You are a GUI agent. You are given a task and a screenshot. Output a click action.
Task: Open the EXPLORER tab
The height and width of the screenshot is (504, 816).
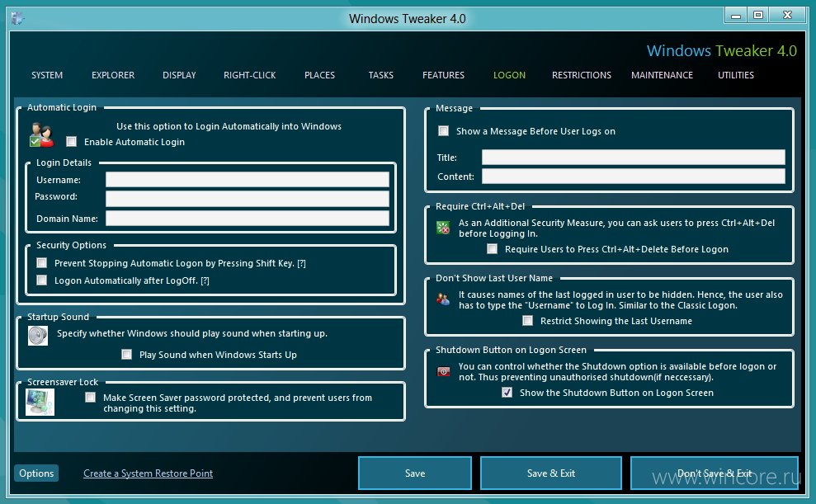pos(113,75)
